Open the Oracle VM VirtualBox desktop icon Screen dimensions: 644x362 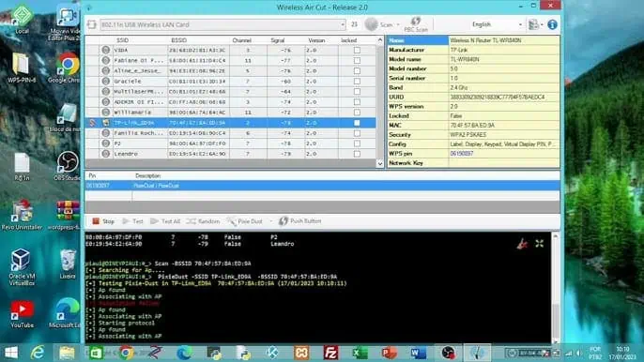[22, 266]
